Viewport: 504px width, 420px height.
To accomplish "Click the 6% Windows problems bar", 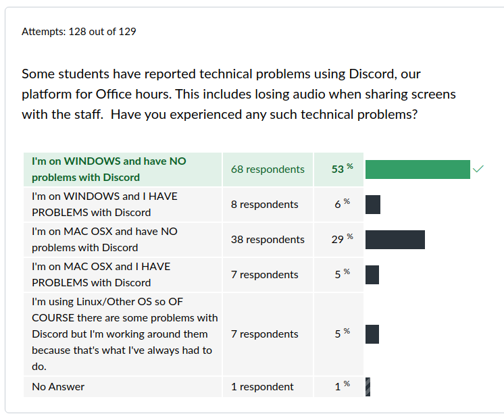I will point(373,205).
